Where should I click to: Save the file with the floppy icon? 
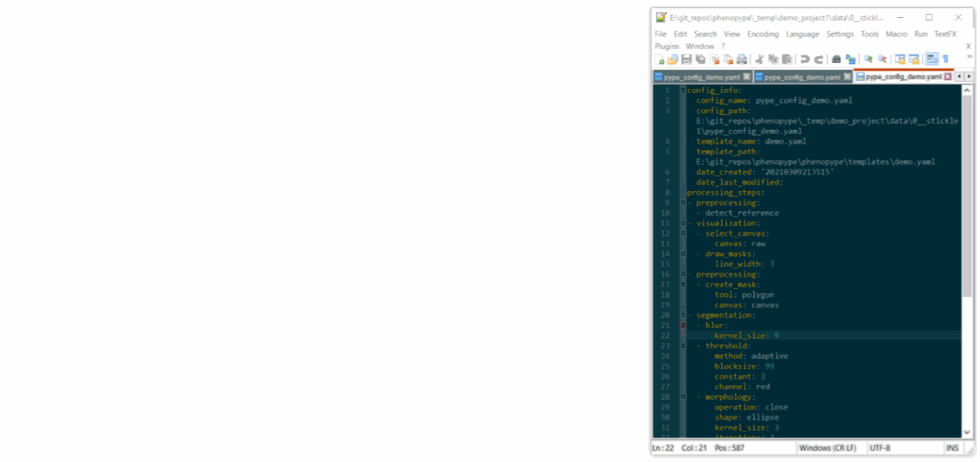686,60
